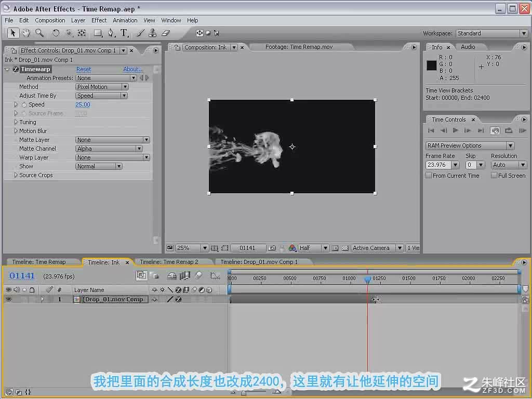Click the Timewarp About link
Viewport: 532px width, 399px height.
point(132,69)
